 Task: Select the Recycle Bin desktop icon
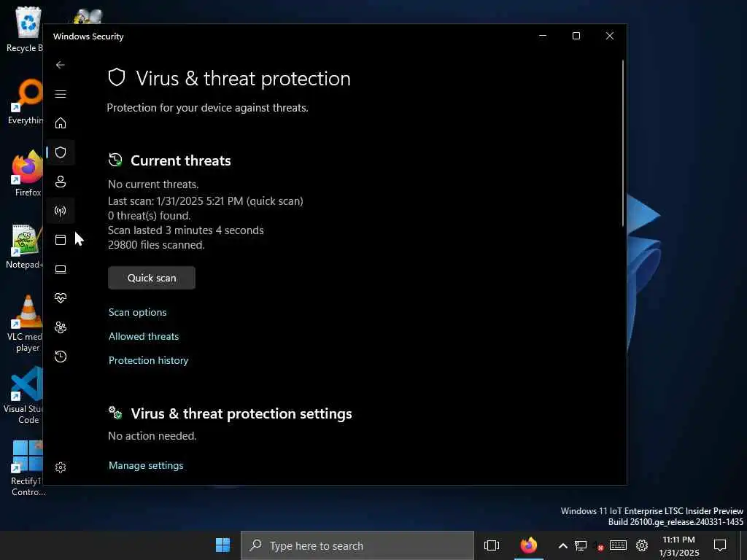click(25, 29)
